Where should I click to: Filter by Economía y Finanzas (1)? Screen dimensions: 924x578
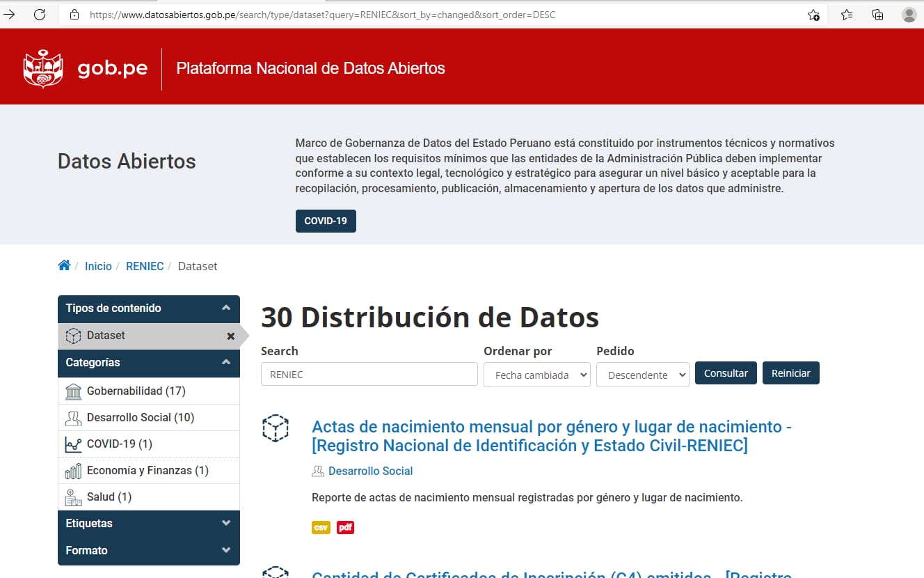148,471
